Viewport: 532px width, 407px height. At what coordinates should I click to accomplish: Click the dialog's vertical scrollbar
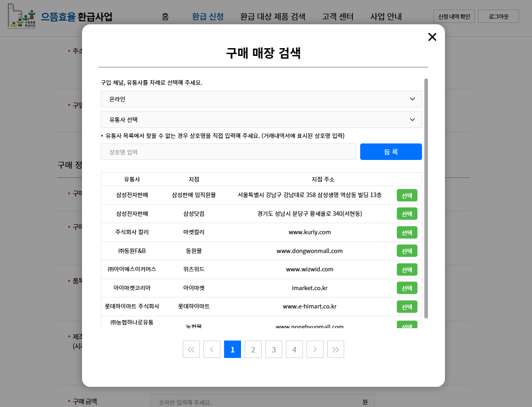click(x=426, y=198)
